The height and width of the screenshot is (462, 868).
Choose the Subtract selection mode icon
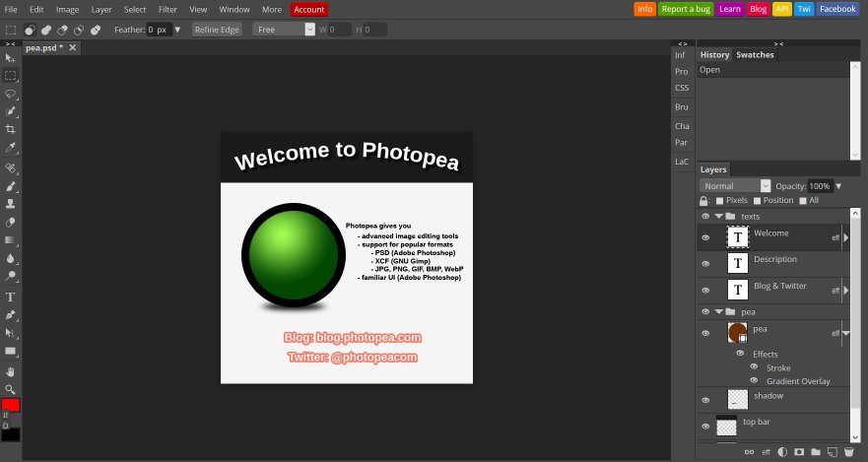click(x=62, y=30)
